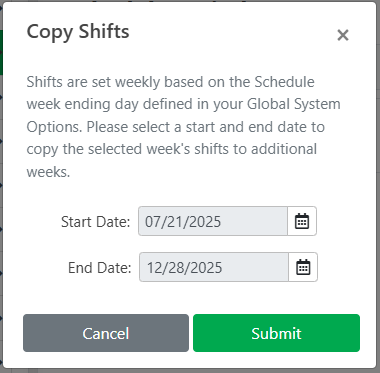Click the Start Date field showing 07/21/2025
Image resolution: width=380 pixels, height=373 pixels.
tap(213, 221)
